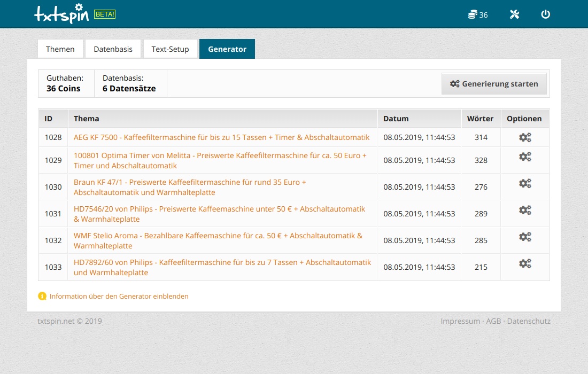Open options gears for entry 1028
Viewport: 588px width, 374px height.
525,137
